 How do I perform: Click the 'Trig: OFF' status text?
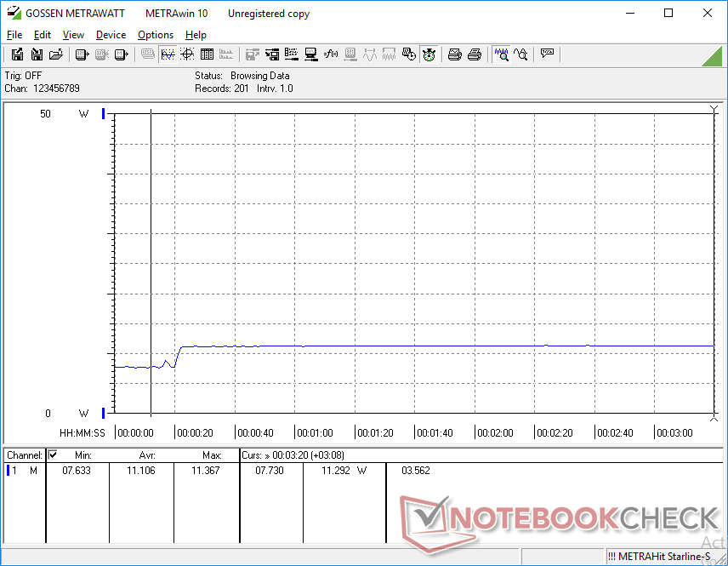click(23, 76)
